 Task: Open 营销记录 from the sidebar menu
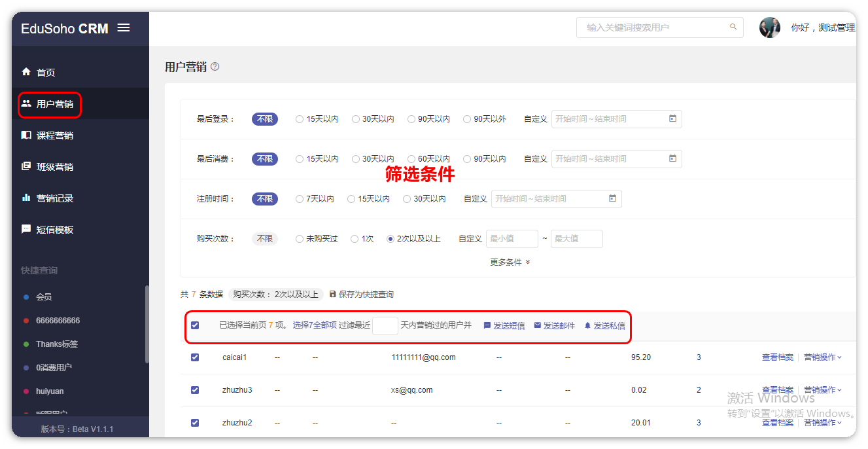coord(54,198)
